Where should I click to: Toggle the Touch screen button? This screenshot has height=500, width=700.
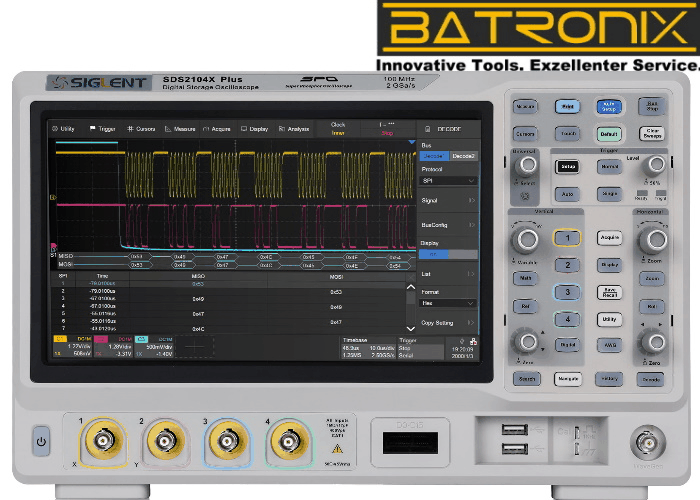point(567,133)
